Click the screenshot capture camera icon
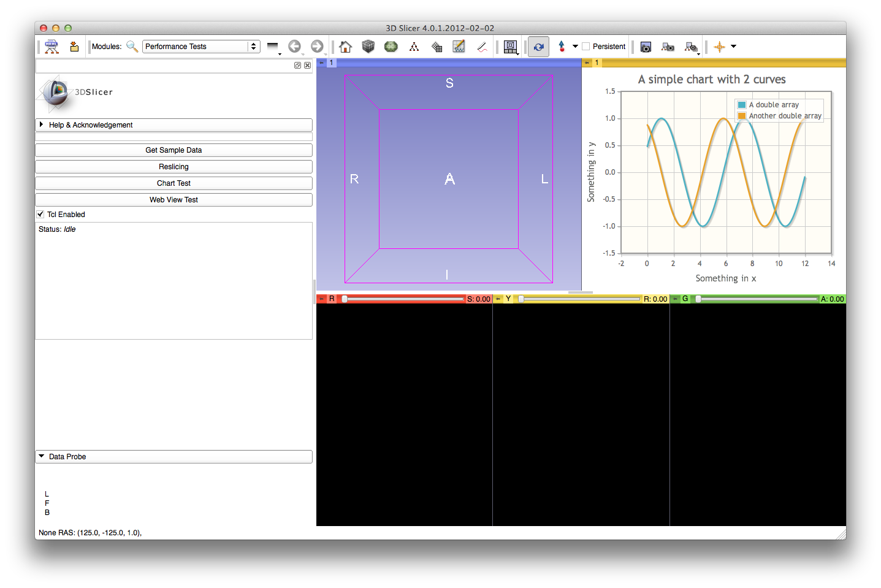The image size is (881, 588). pyautogui.click(x=646, y=47)
